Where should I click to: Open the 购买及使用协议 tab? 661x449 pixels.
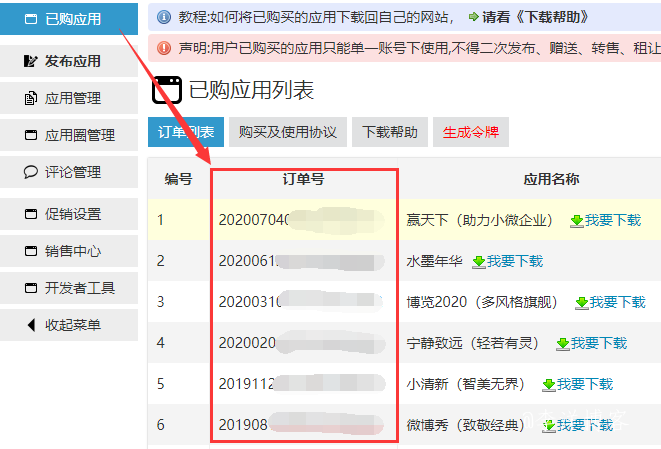[x=288, y=131]
